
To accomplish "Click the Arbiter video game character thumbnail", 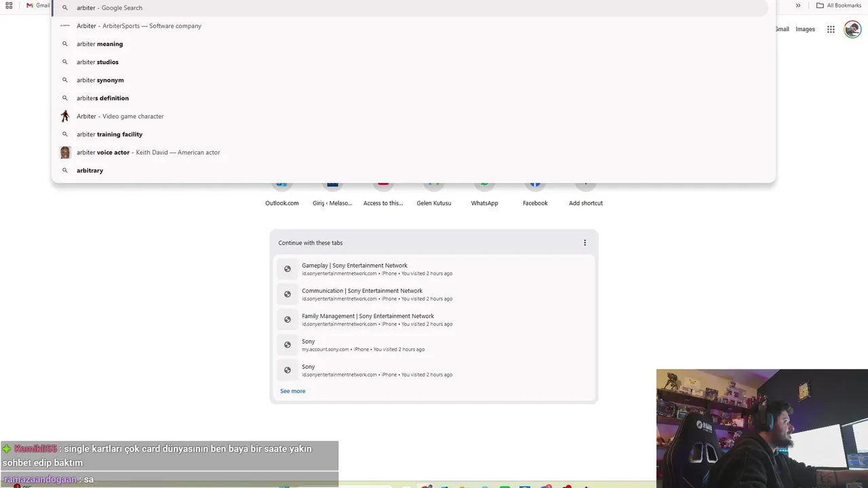I will point(65,116).
